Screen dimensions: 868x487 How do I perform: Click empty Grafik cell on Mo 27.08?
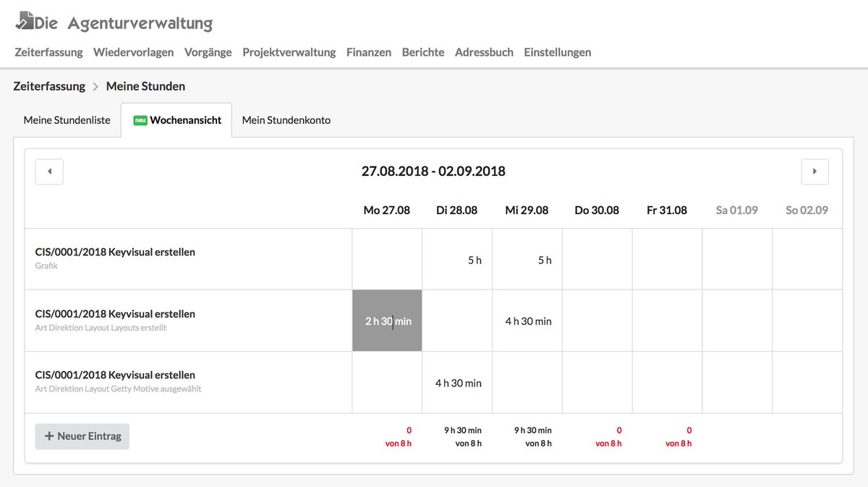[387, 260]
